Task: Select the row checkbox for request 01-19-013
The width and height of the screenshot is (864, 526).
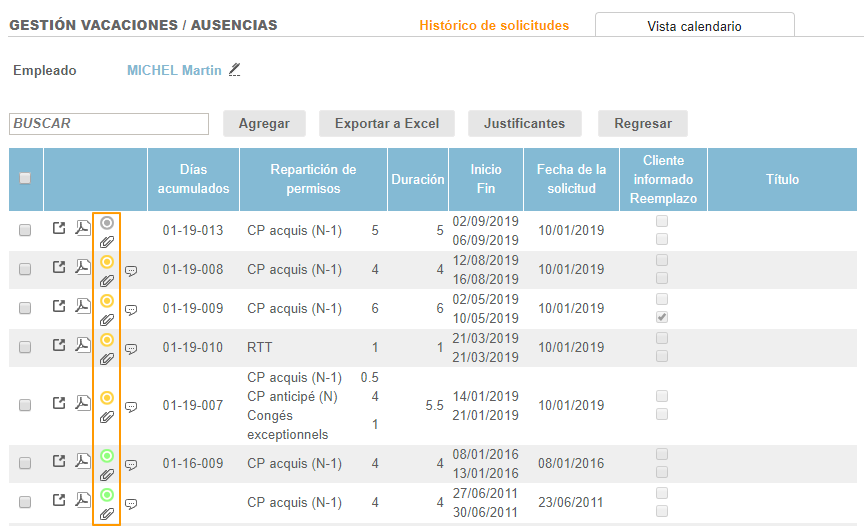Action: [25, 230]
